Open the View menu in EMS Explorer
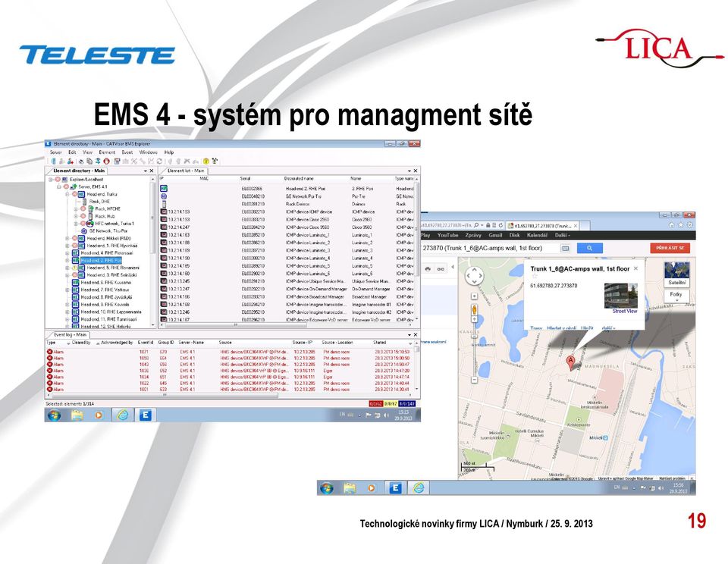This screenshot has height=564, width=728. [87, 152]
